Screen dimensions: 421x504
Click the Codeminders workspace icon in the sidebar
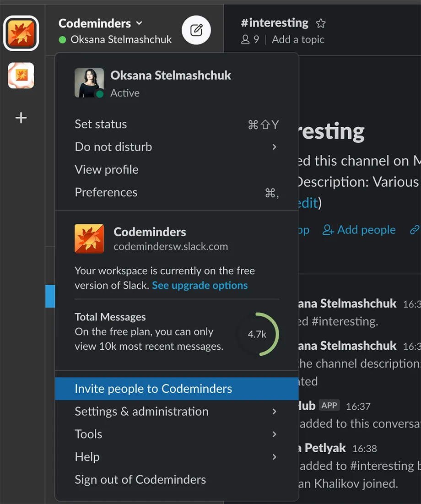(x=22, y=33)
